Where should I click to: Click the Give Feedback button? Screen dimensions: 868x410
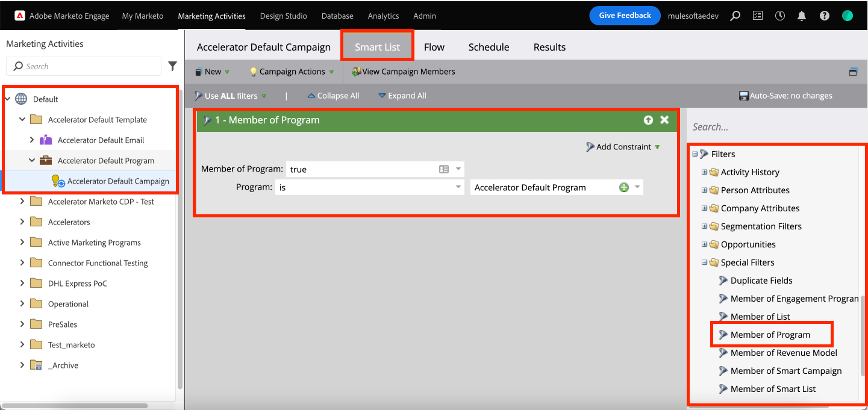(625, 16)
